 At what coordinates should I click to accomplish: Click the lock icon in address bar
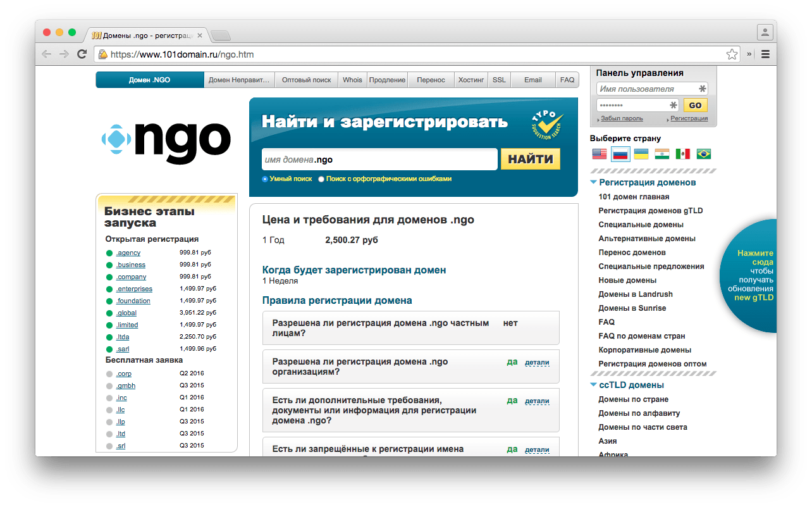pyautogui.click(x=102, y=54)
